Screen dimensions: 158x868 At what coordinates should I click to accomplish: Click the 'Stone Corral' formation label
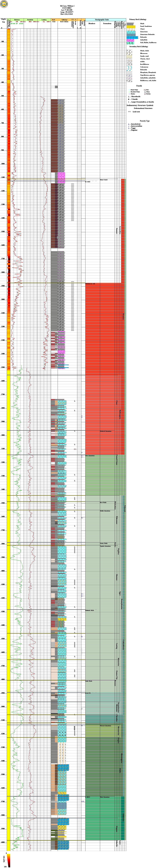[104, 180]
